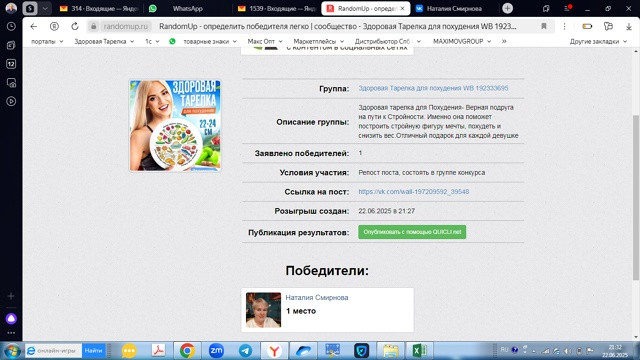Screen dimensions: 640x360
Task: Reload the page with the refresh icon
Action: 75,27
